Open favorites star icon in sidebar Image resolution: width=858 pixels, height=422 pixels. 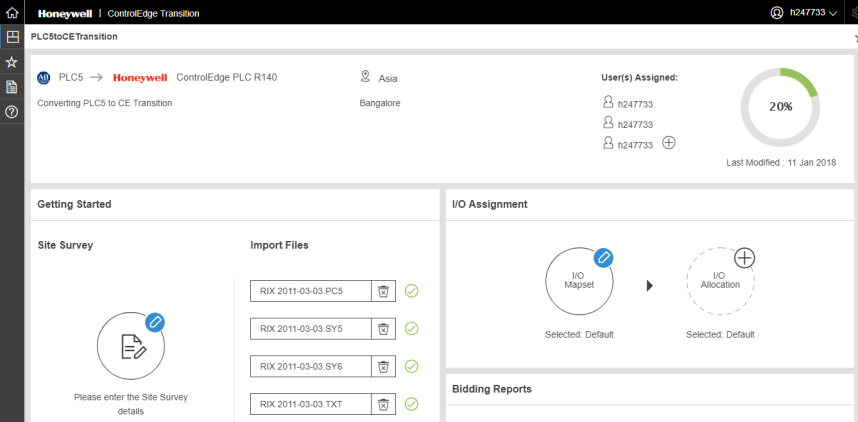(11, 62)
